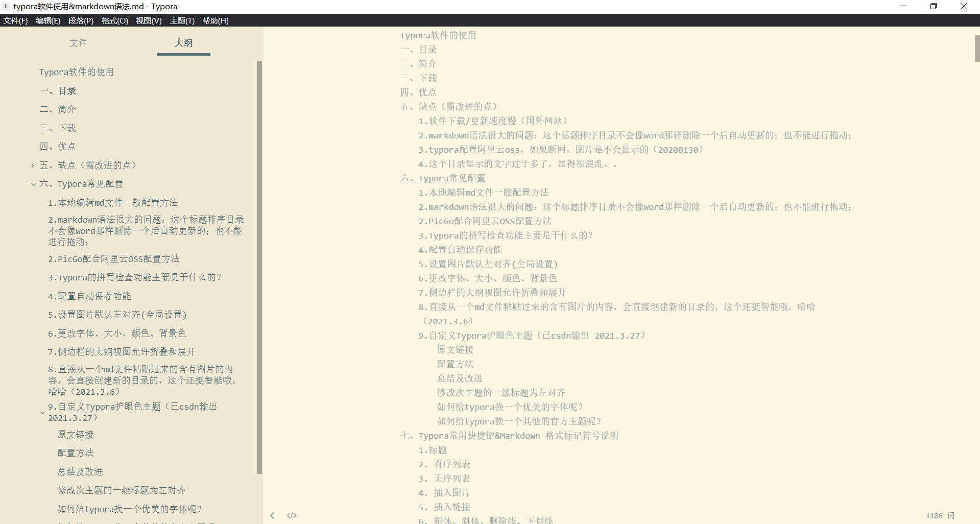Open the 帮助(H) menu
The height and width of the screenshot is (524, 980).
tap(216, 20)
